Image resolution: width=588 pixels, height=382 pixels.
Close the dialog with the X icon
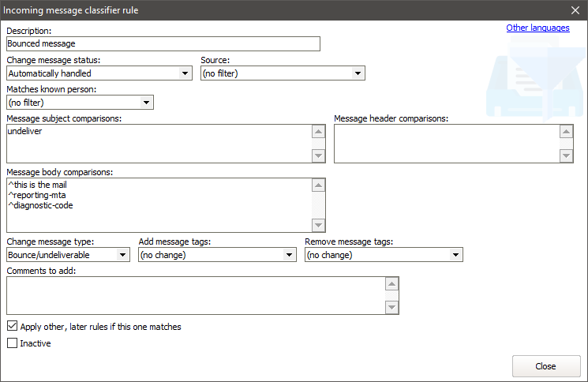tap(575, 10)
